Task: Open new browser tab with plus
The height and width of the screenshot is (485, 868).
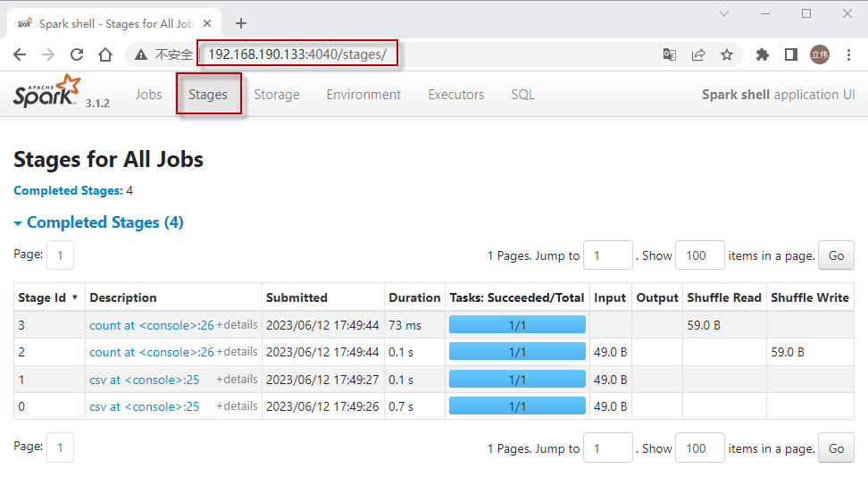Action: click(x=240, y=23)
